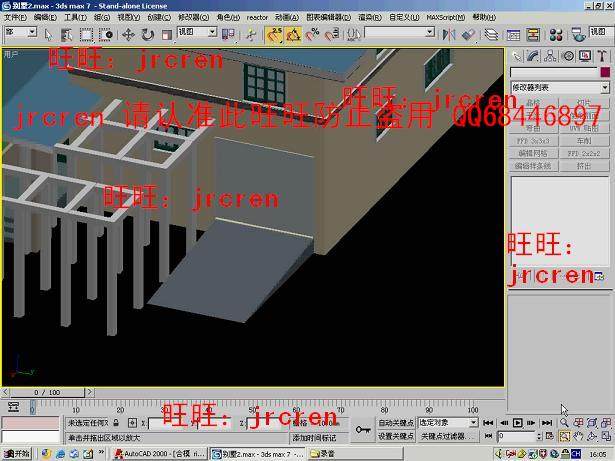Switch to the Utilities hammer tab
The height and width of the screenshot is (461, 615).
(x=602, y=56)
